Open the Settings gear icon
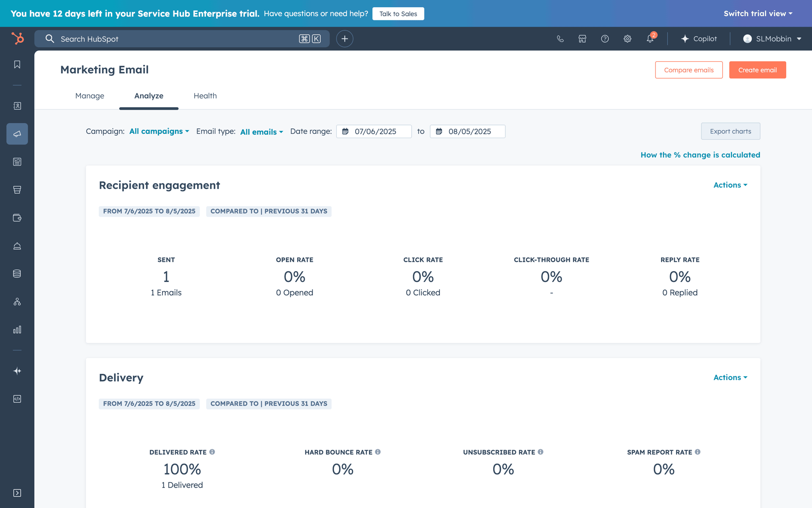 pos(627,39)
